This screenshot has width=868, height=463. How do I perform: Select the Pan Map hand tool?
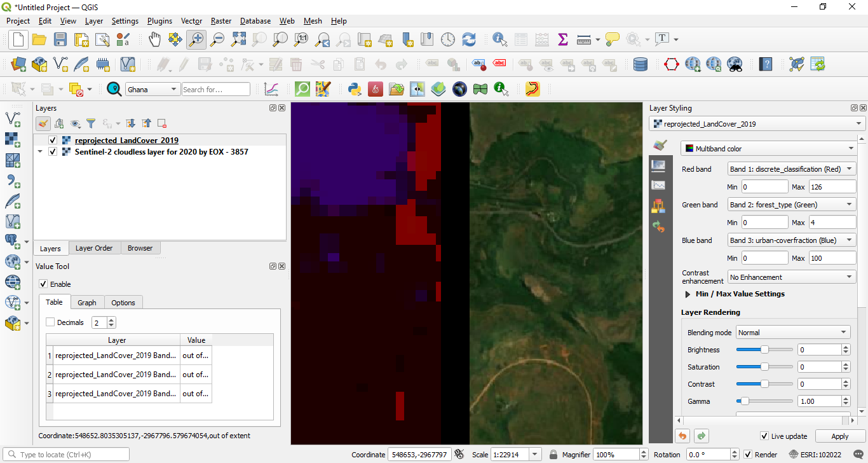[154, 39]
